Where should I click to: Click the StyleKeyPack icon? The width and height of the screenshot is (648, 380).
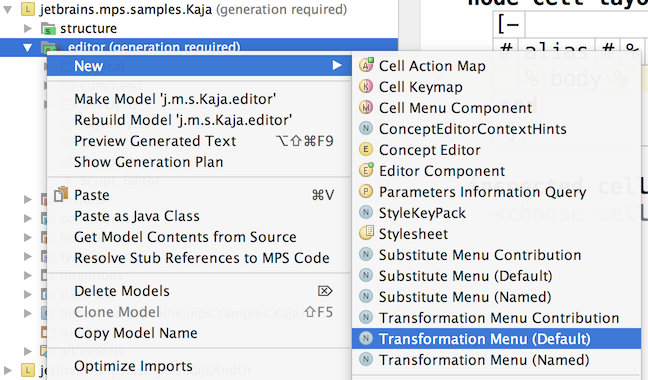(366, 212)
